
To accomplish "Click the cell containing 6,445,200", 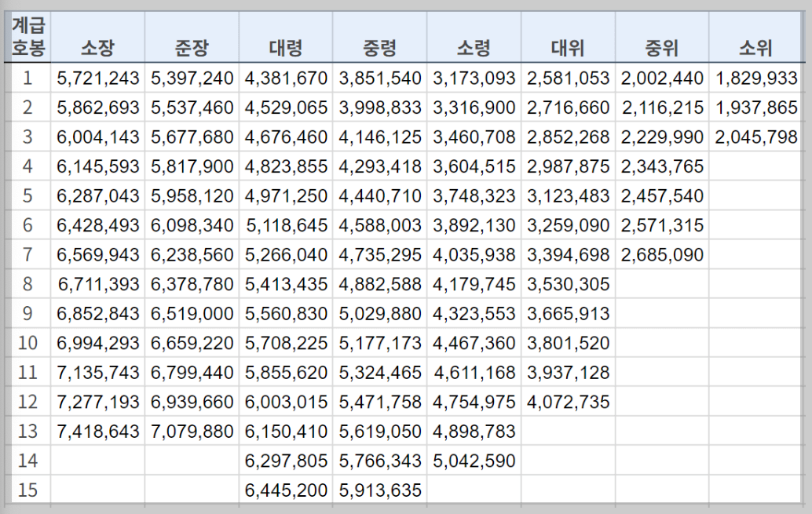I will 284,490.
